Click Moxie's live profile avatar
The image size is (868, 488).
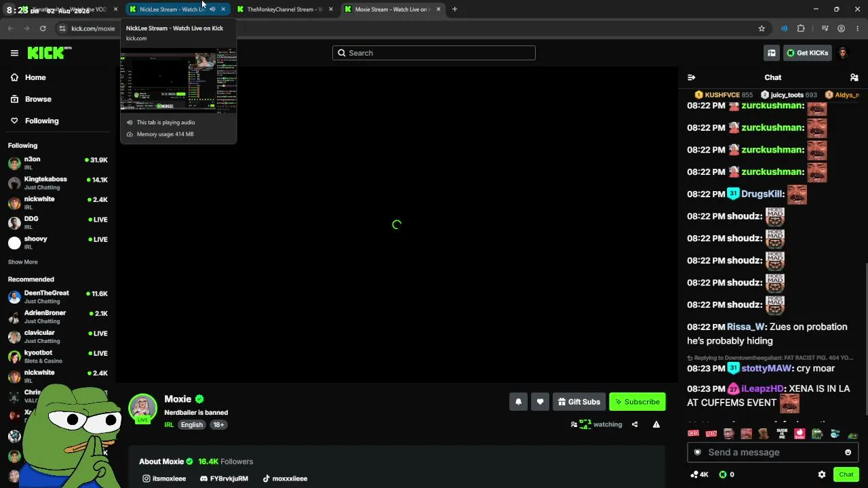(142, 408)
